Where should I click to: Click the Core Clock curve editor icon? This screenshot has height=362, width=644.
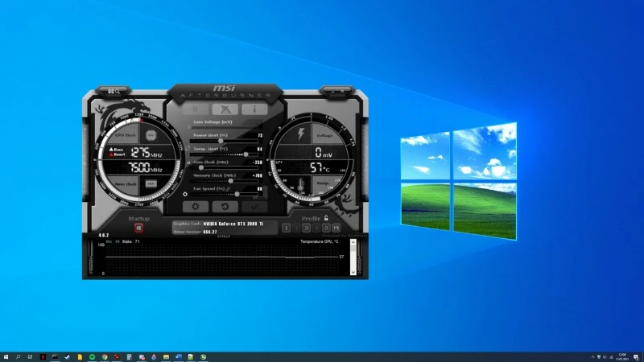[x=188, y=162]
